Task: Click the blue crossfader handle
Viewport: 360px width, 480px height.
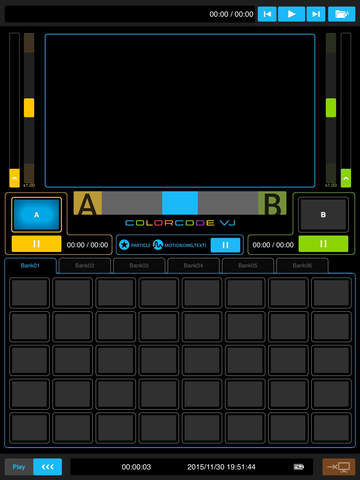Action: click(180, 203)
